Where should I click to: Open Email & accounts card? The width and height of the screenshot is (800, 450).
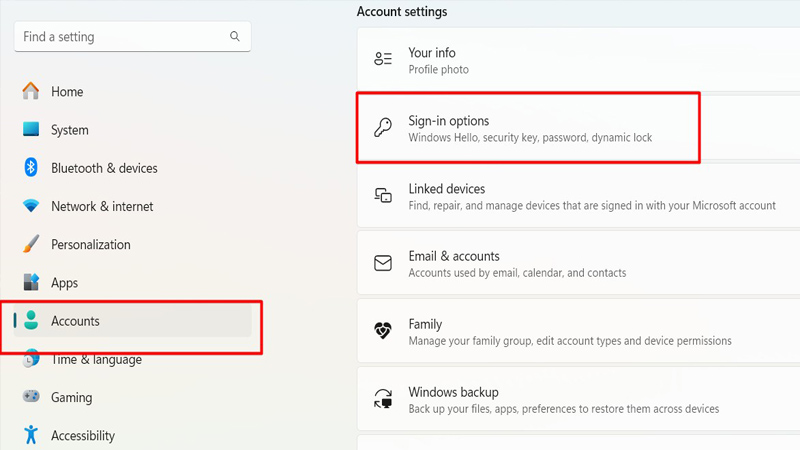point(579,263)
